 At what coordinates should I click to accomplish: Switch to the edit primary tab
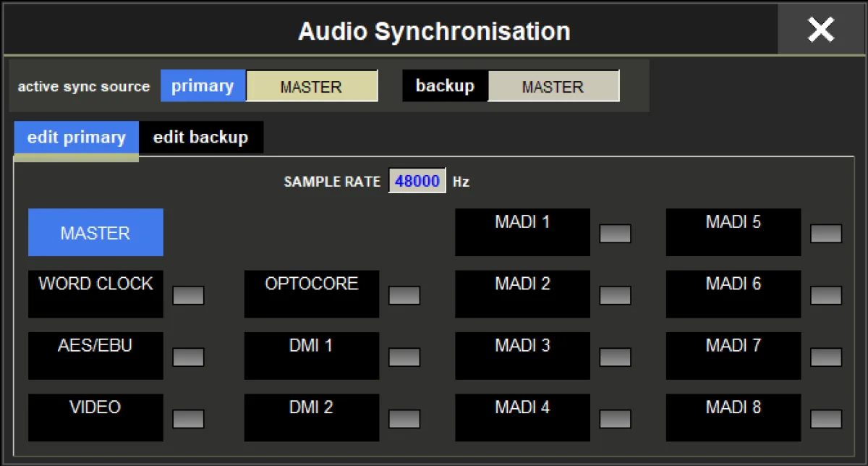coord(77,137)
